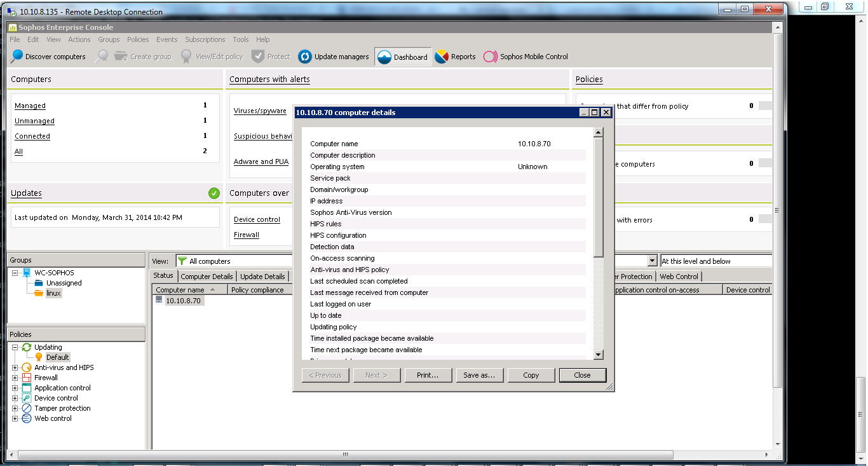
Task: Open the Actions menu
Action: 79,39
